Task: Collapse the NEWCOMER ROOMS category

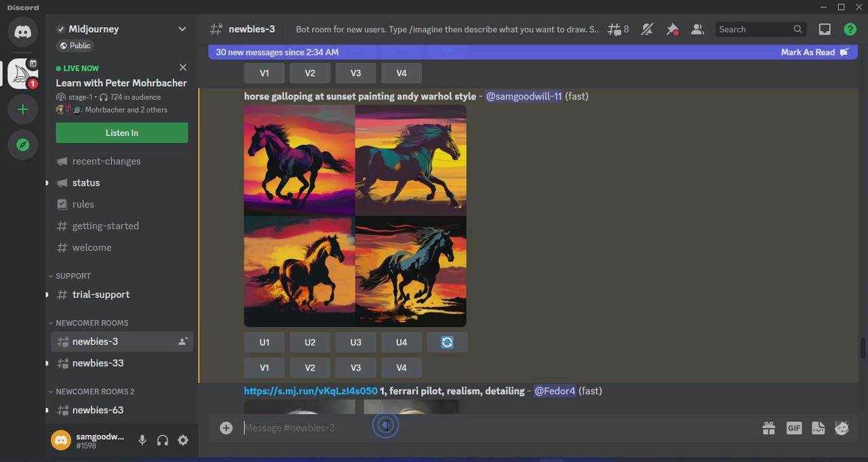Action: tap(92, 323)
